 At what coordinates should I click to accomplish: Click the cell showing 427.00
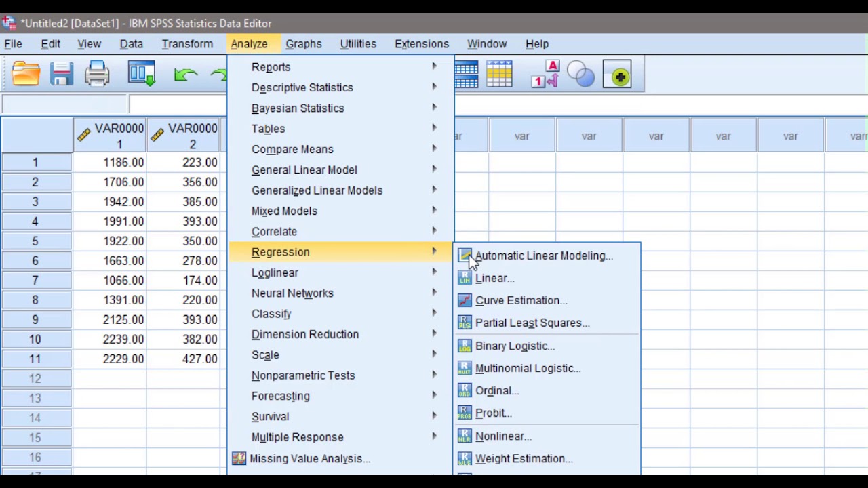(x=183, y=359)
